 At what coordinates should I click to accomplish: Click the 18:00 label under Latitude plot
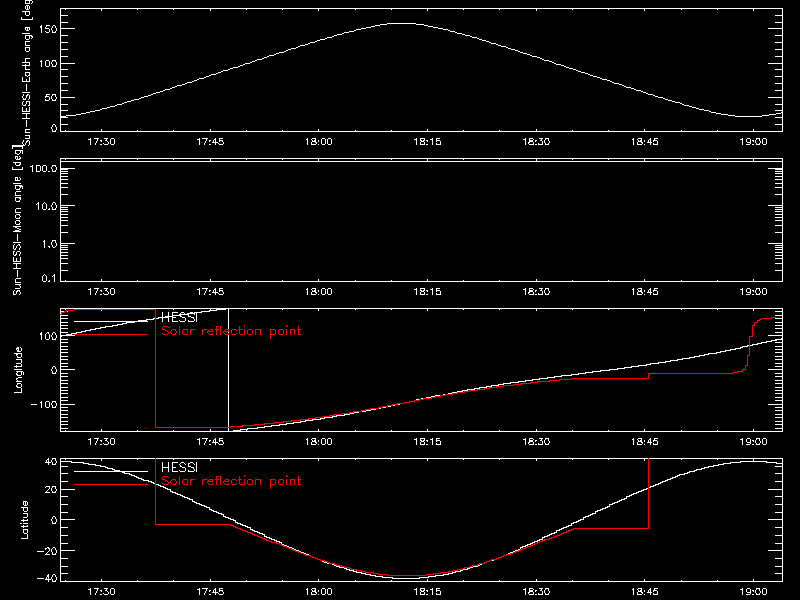(x=318, y=592)
